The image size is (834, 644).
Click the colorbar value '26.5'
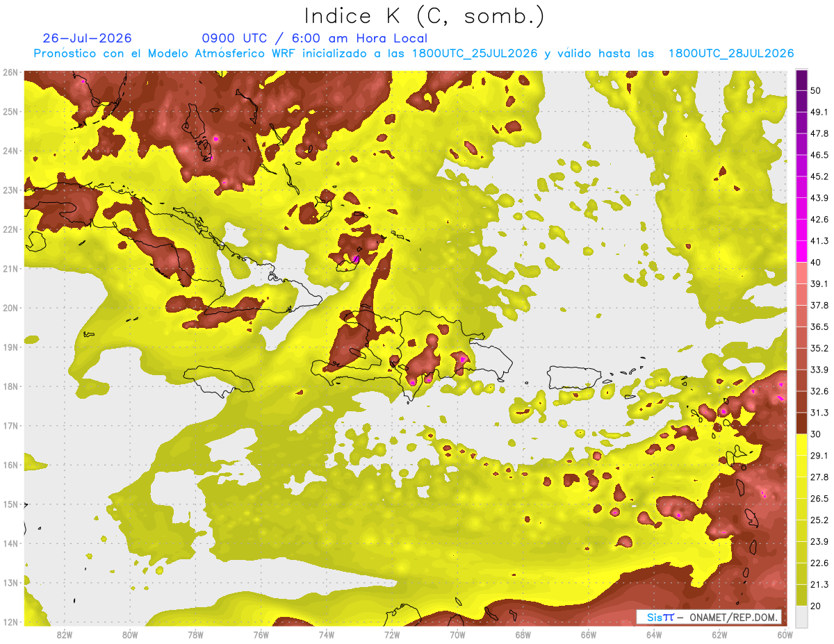pyautogui.click(x=819, y=499)
